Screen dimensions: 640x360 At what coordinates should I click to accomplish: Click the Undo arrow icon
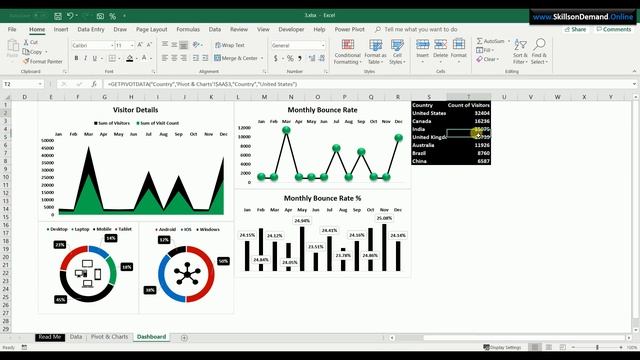(70, 16)
